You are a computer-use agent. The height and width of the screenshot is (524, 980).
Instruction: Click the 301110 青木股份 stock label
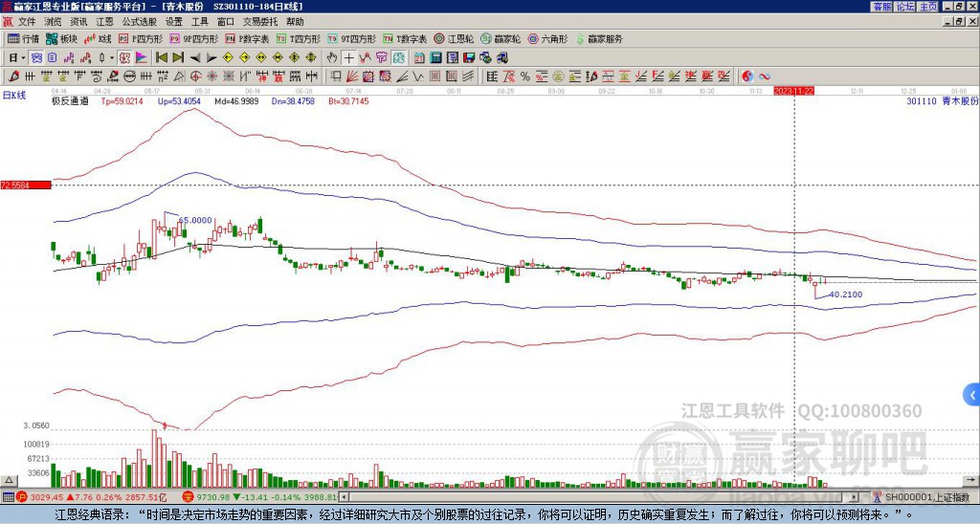pos(942,100)
